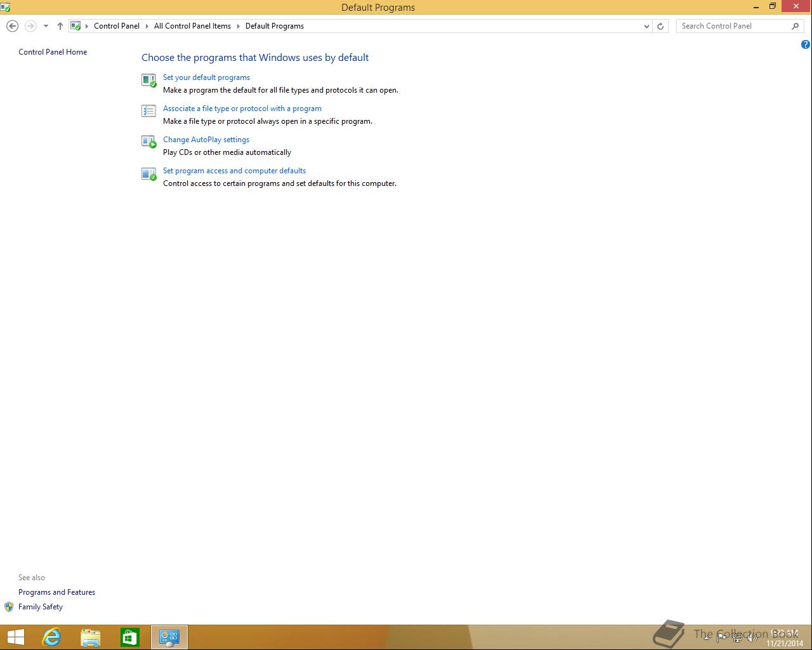The width and height of the screenshot is (812, 650).
Task: Click the network icon in the system tray
Action: coord(738,637)
